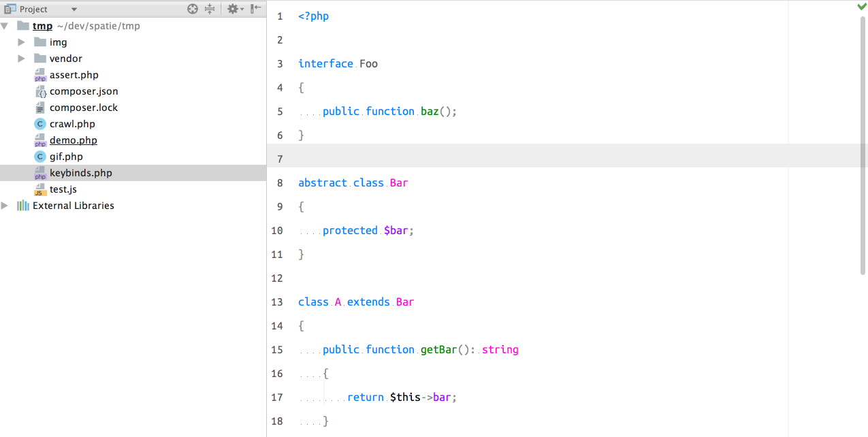Click the collapse all icon in Project panel
This screenshot has height=437, width=868.
[210, 9]
